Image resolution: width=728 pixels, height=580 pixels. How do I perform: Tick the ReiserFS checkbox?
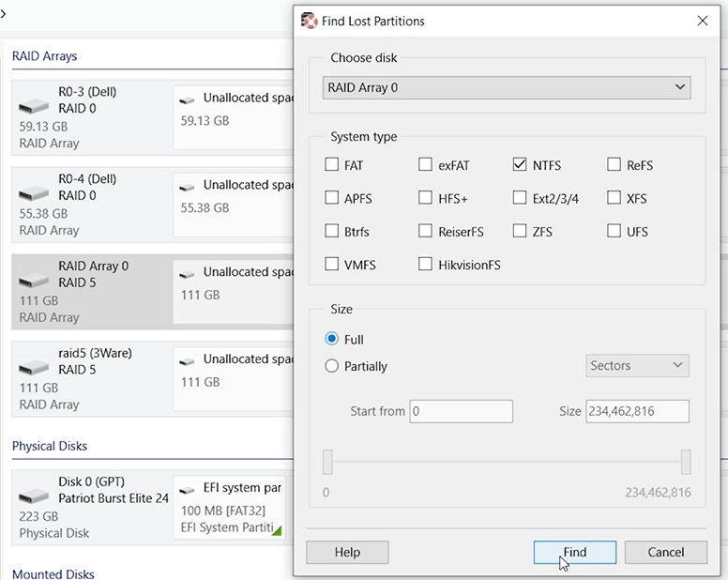(x=425, y=231)
